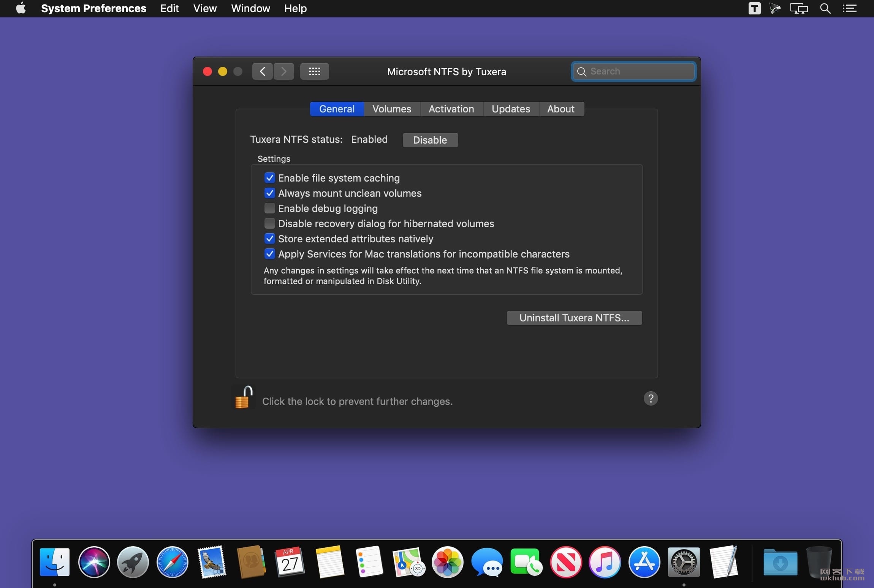The height and width of the screenshot is (588, 874).
Task: Open Launchpad rocket icon in Dock
Action: pos(133,562)
